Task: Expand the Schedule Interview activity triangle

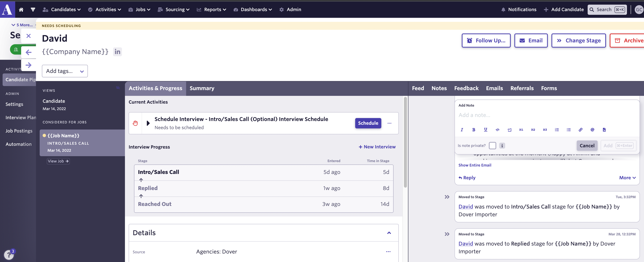Action: [x=148, y=123]
